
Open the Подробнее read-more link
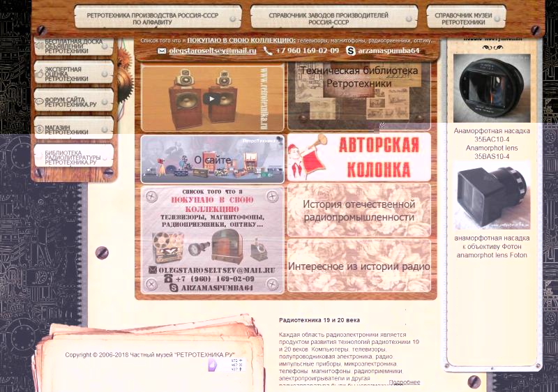[405, 382]
